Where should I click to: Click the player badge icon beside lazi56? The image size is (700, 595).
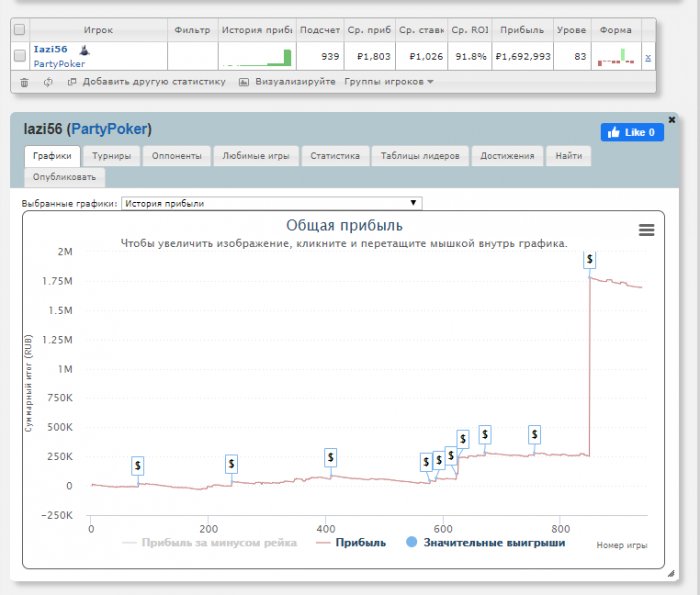point(84,49)
